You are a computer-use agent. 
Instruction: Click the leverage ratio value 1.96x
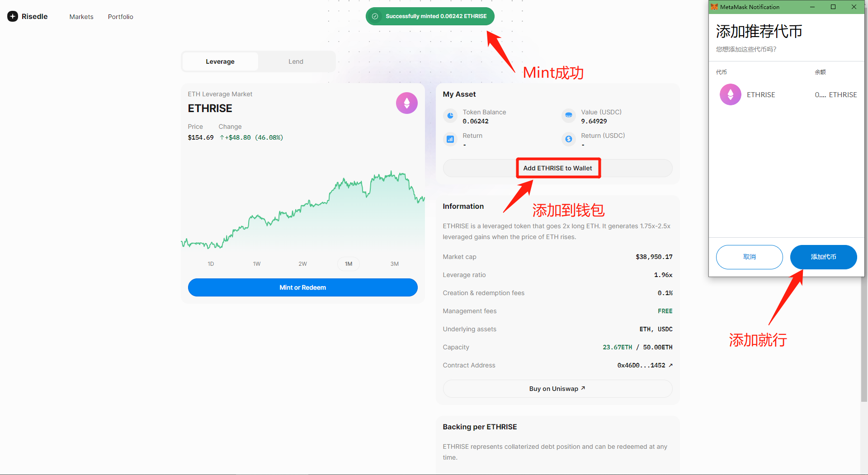click(x=663, y=275)
